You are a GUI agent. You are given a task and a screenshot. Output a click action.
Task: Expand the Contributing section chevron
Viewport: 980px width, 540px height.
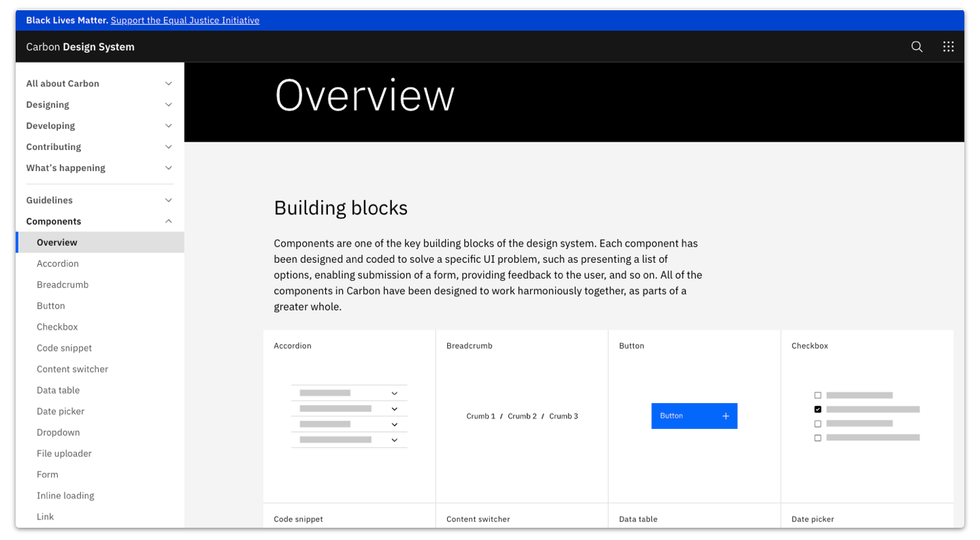point(169,147)
